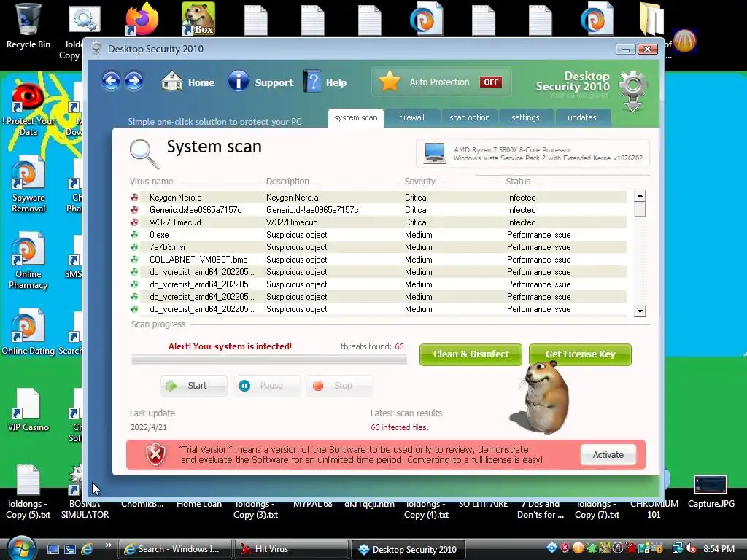Switch to the system scan tab
The height and width of the screenshot is (560, 747).
(355, 117)
